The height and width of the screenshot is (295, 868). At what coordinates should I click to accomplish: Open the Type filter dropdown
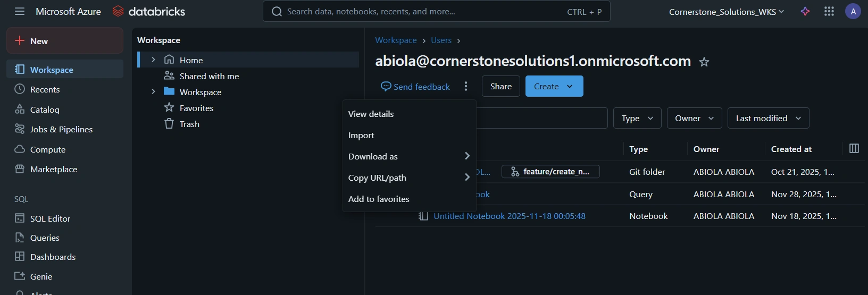[x=637, y=118]
